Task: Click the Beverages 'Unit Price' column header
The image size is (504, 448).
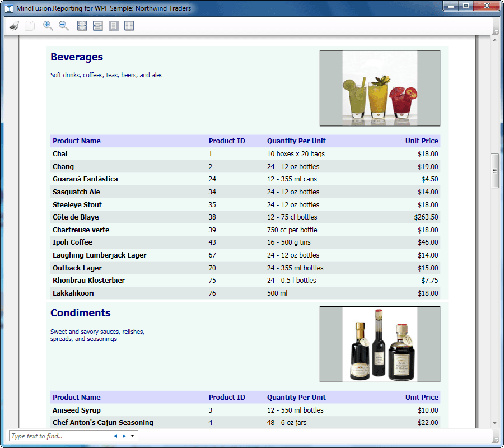Action: tap(422, 141)
